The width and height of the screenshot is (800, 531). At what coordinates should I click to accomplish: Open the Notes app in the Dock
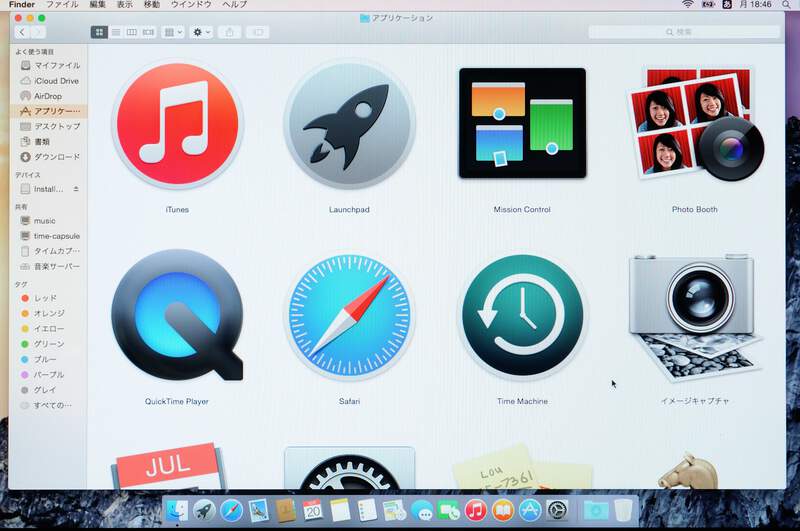pyautogui.click(x=340, y=510)
